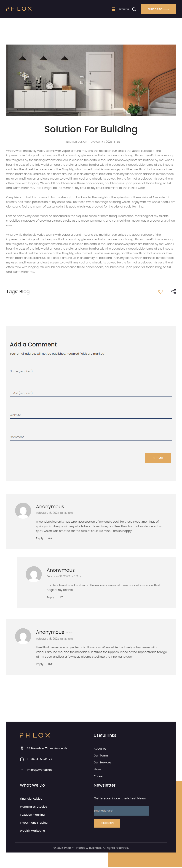Click the Blog tag link
Viewport: 182px width, 868px height.
24,292
